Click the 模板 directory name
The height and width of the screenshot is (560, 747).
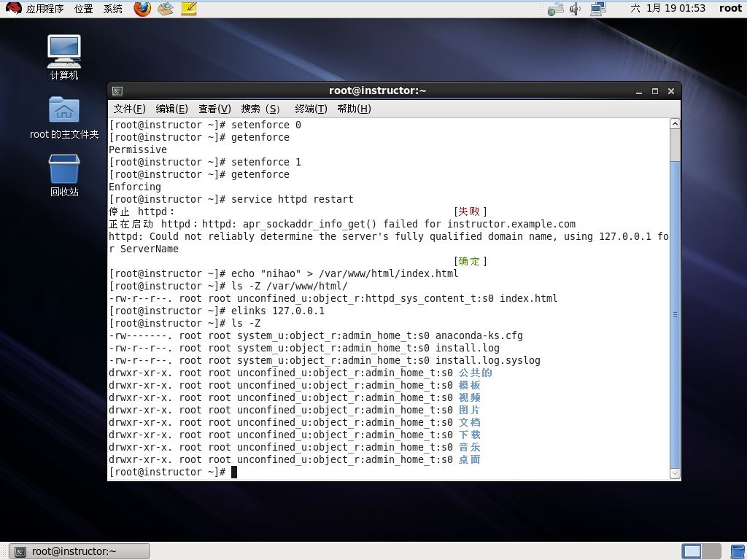click(x=469, y=385)
